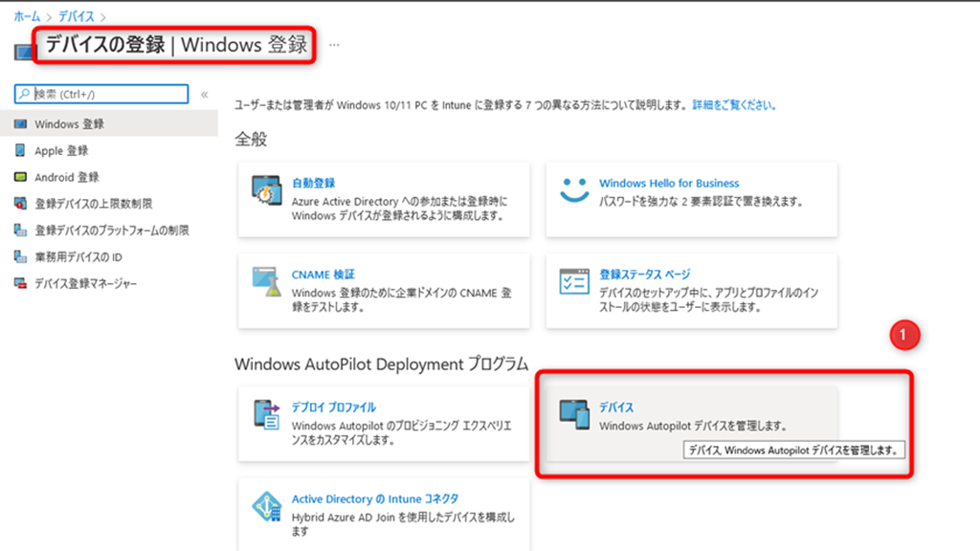
Task: Open the ellipsis menu next to page title
Action: click(x=334, y=45)
